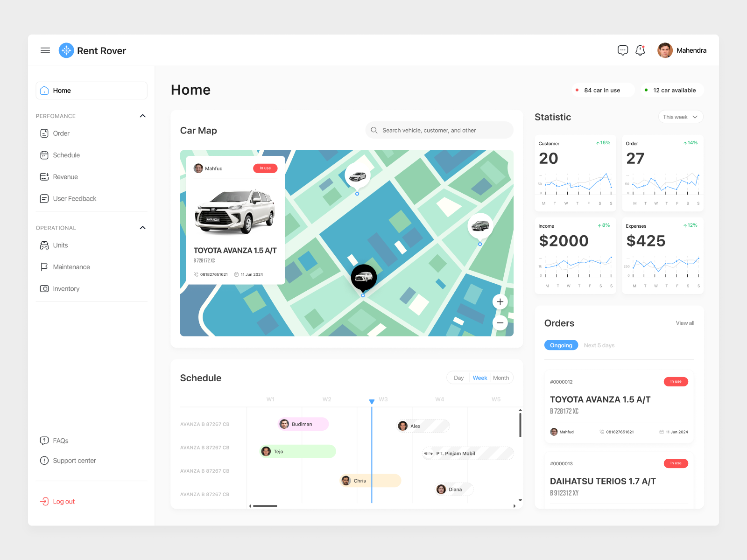747x560 pixels.
Task: Collapse the Performance sidebar section
Action: point(142,116)
